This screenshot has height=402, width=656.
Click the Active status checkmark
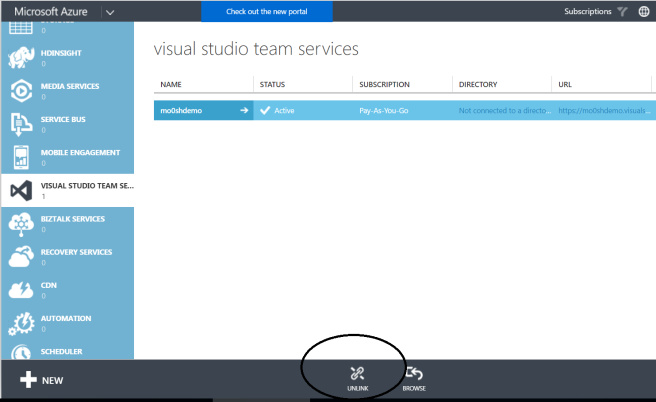265,110
